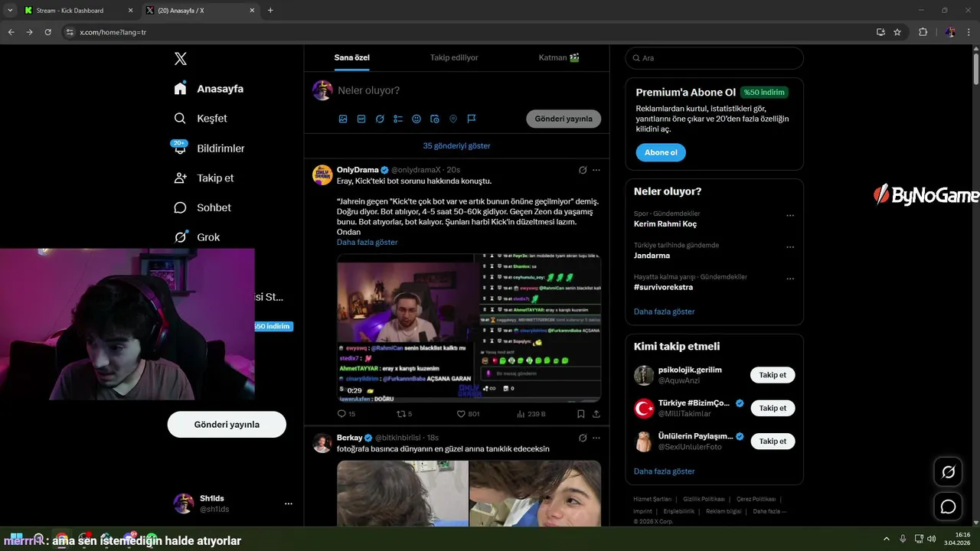The width and height of the screenshot is (980, 551).
Task: Open Sohbet chat page
Action: coord(202,207)
